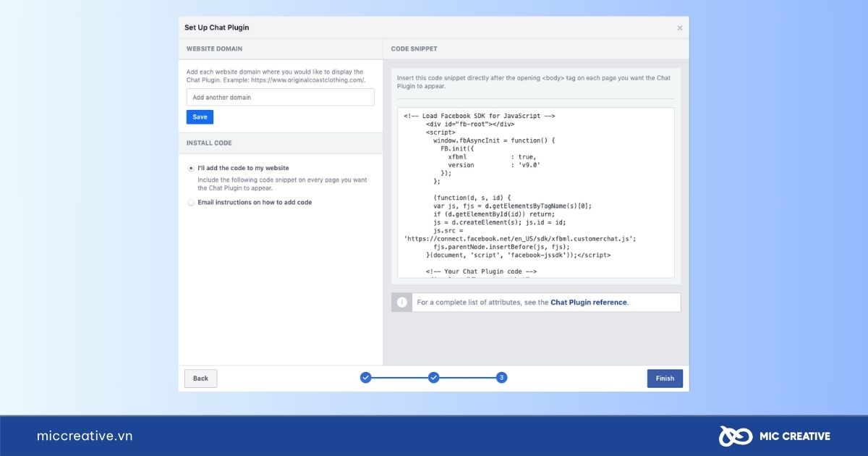Image resolution: width=868 pixels, height=456 pixels.
Task: Click the "Add another domain" input field
Action: (x=280, y=97)
